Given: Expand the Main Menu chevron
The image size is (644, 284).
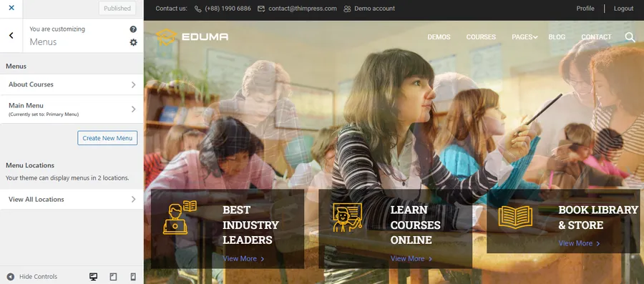Looking at the screenshot, I should [134, 109].
